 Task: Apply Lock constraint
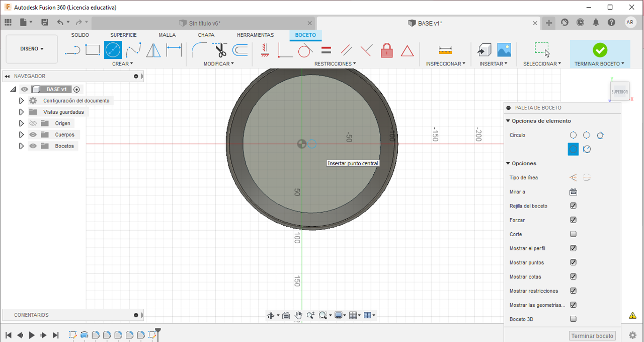386,50
